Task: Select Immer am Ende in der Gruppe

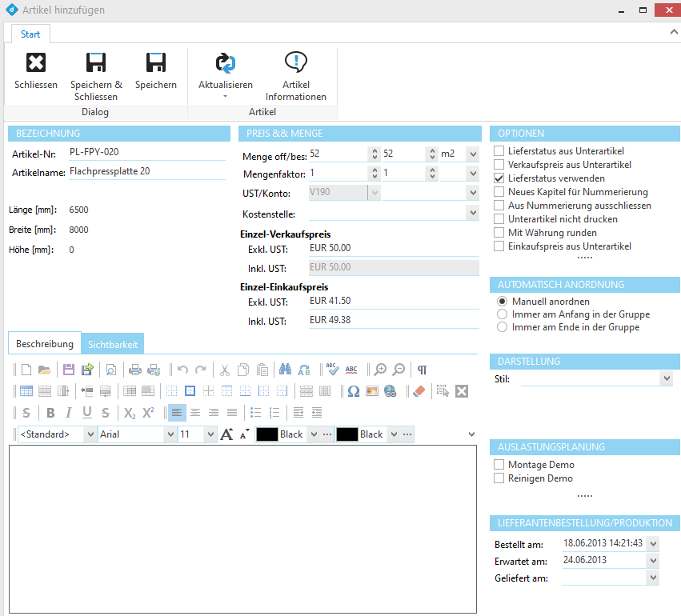Action: (503, 327)
